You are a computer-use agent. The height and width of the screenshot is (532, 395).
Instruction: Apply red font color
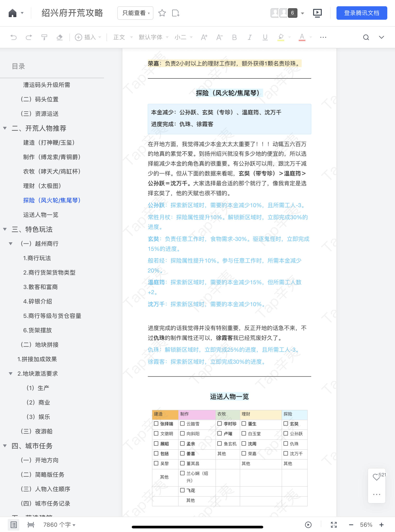302,37
